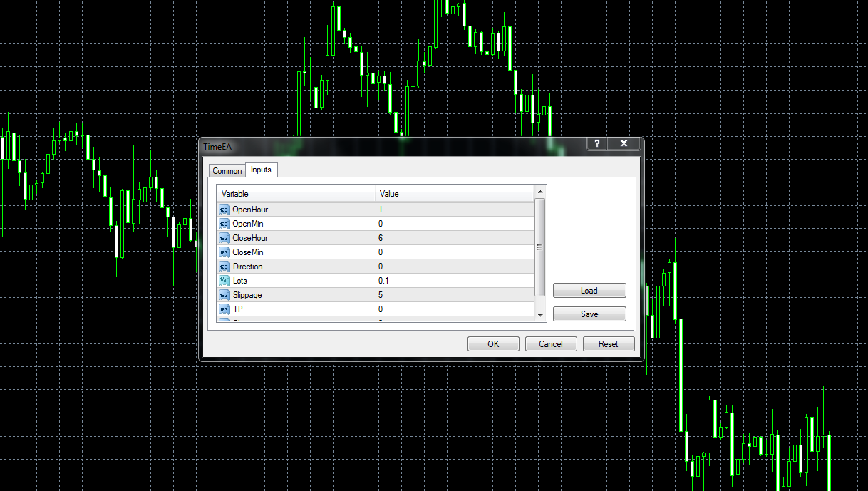This screenshot has height=491, width=868.
Task: Click the CloseHour variable type icon
Action: tap(224, 238)
